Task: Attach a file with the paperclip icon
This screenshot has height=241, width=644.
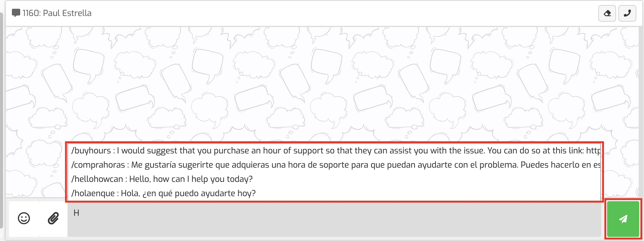Action: [53, 218]
